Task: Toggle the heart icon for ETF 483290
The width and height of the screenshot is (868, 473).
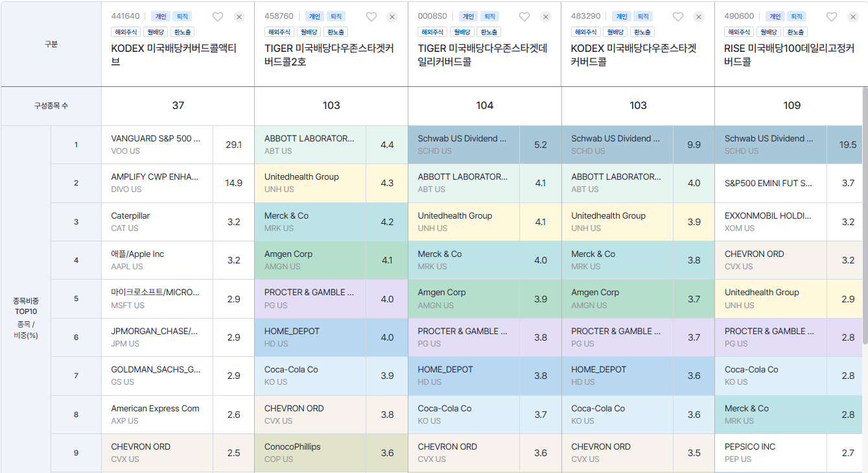Action: (x=678, y=17)
